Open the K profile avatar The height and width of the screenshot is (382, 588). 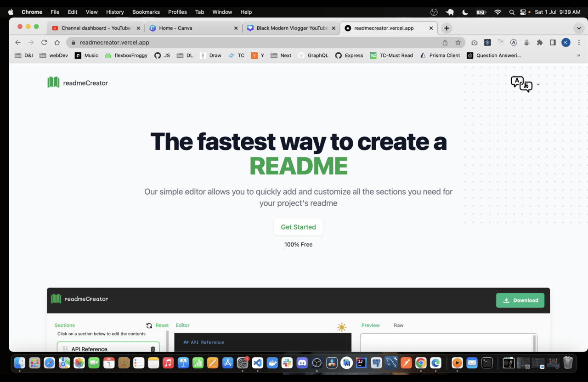566,42
